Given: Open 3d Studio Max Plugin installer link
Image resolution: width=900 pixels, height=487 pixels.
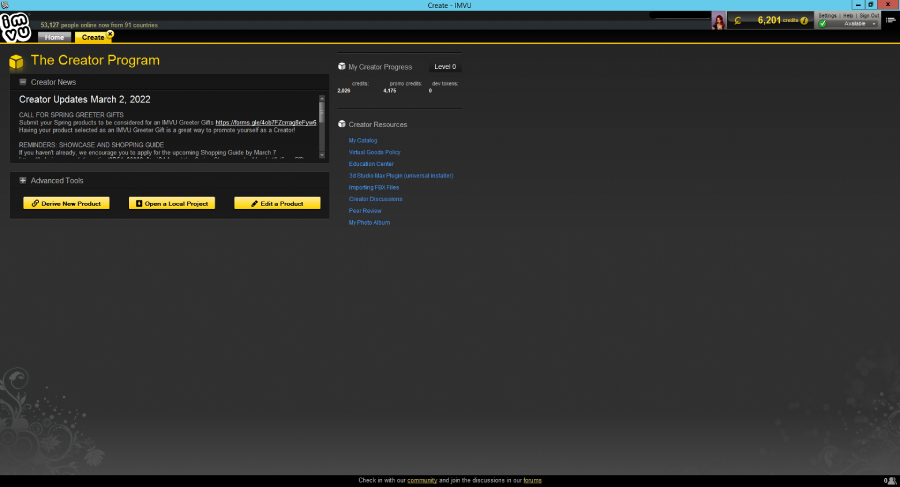Looking at the screenshot, I should (x=401, y=176).
